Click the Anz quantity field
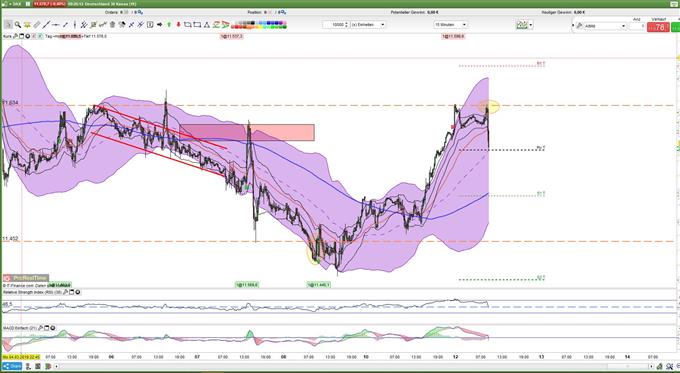 click(637, 26)
